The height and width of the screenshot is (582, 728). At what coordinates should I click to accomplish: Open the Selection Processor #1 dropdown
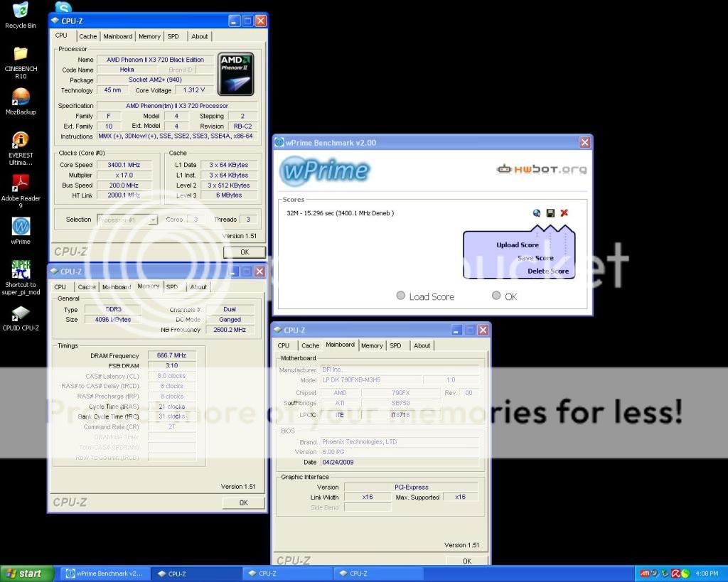(127, 220)
